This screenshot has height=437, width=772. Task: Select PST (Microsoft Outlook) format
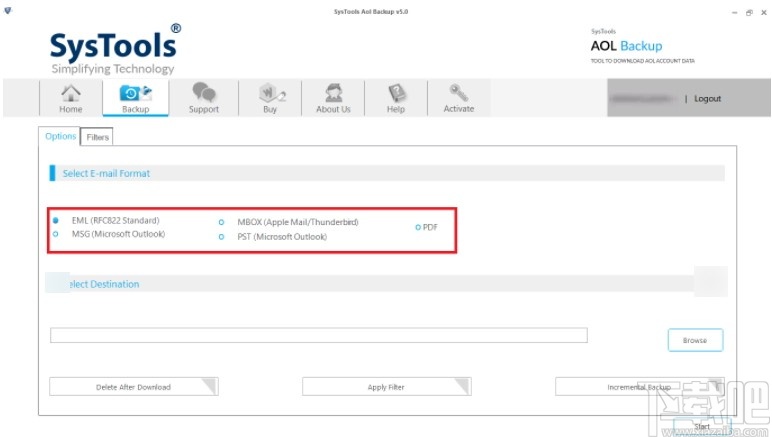click(222, 237)
